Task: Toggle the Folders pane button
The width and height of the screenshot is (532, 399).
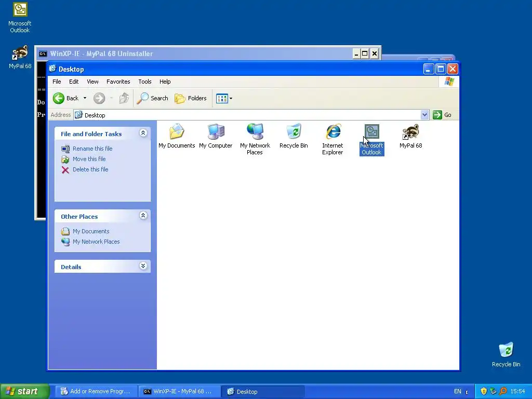Action: [190, 98]
